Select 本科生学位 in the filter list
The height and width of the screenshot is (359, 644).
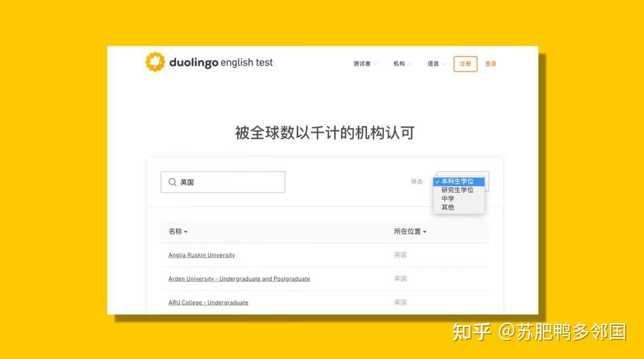[x=459, y=181]
